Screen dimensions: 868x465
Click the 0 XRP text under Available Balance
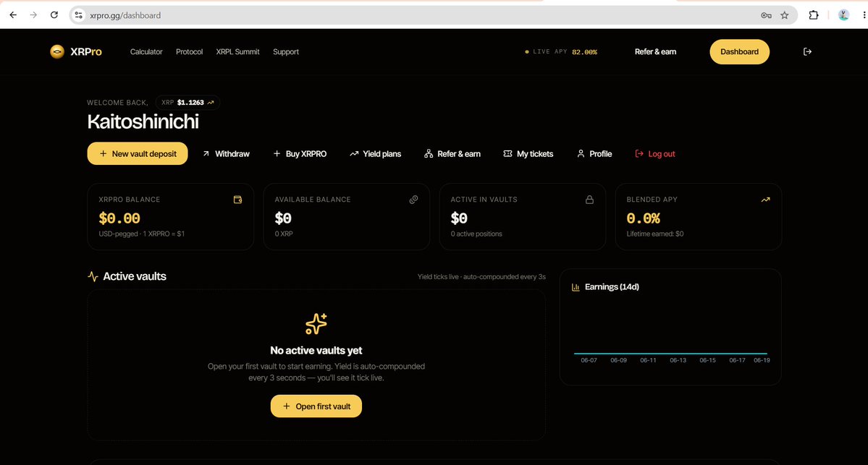[284, 234]
